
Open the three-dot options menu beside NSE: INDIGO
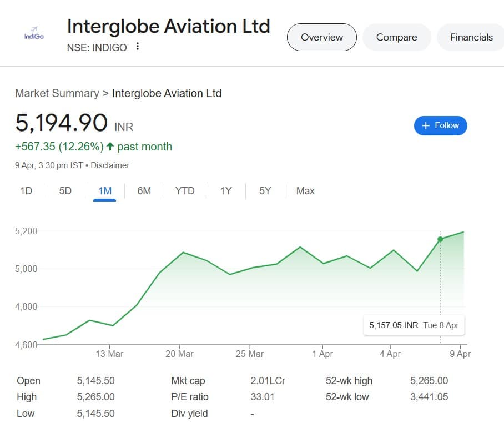[x=138, y=46]
